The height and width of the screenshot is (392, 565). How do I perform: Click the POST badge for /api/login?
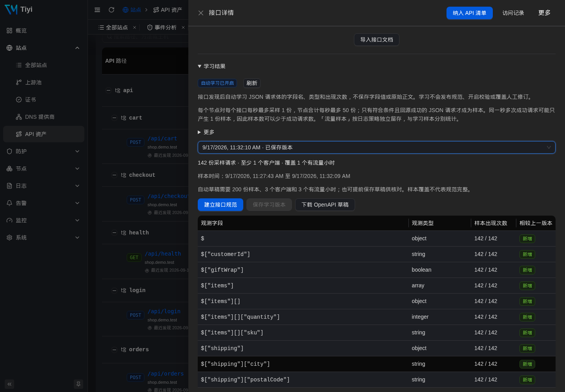(x=136, y=315)
